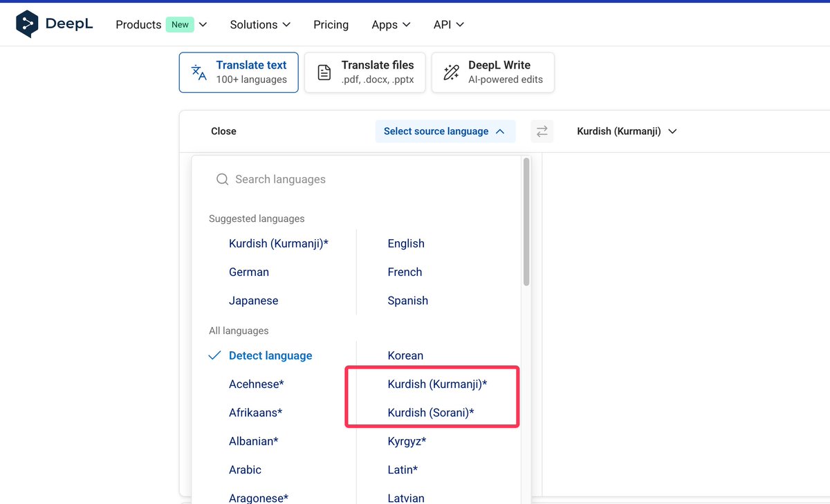
Task: Click the Translate text icon
Action: point(199,73)
